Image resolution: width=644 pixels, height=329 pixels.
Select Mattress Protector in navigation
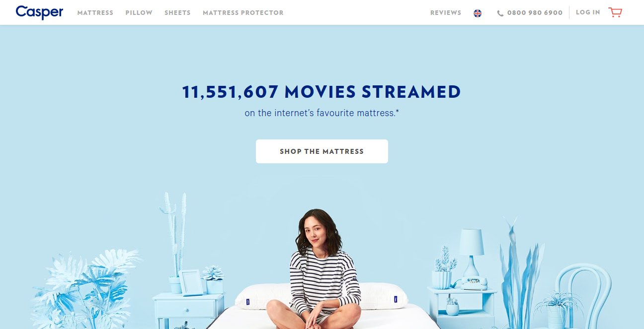243,13
